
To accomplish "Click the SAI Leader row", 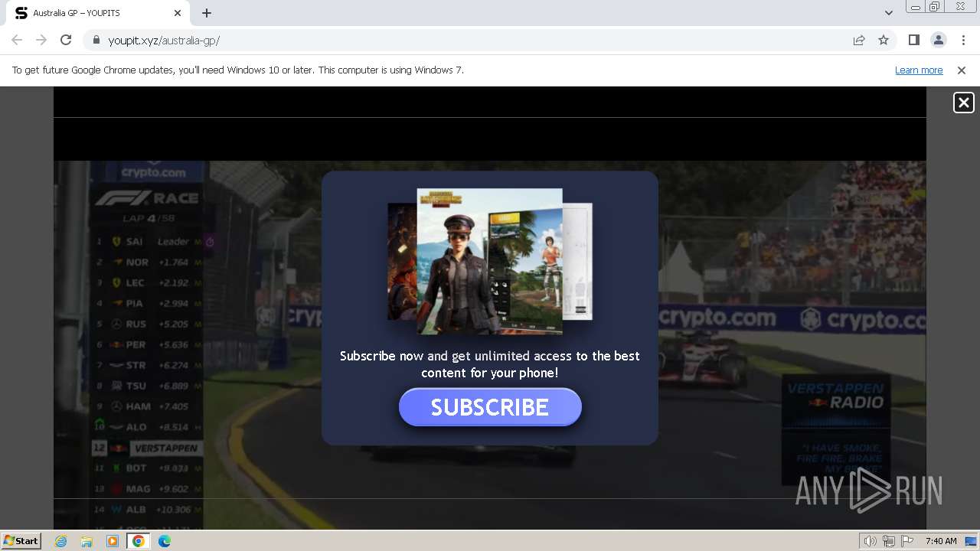I will (148, 241).
